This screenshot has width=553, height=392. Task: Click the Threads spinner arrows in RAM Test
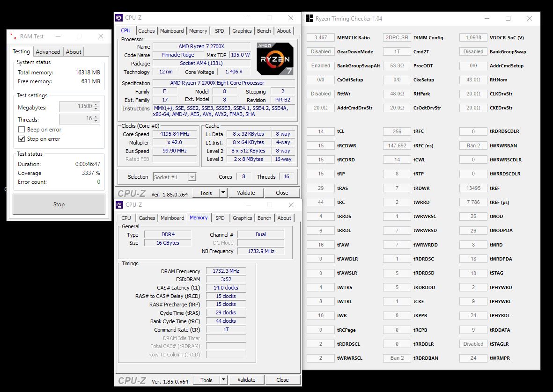point(96,119)
